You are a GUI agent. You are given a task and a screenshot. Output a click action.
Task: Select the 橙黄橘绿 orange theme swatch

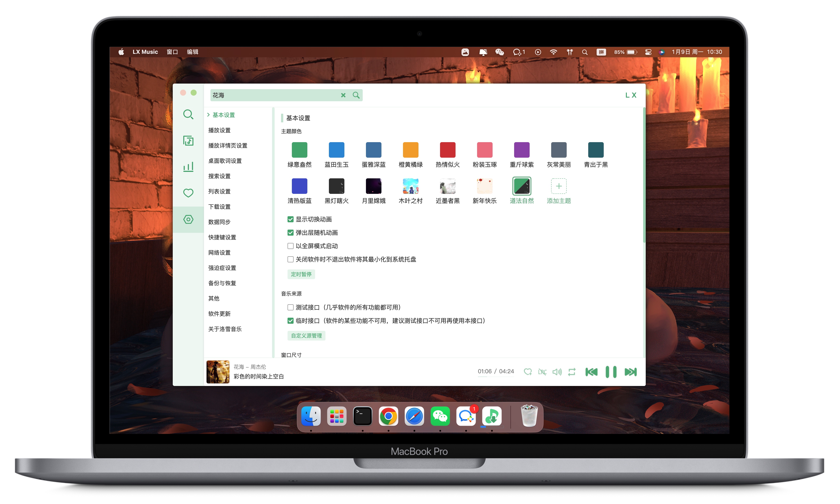[x=411, y=150]
